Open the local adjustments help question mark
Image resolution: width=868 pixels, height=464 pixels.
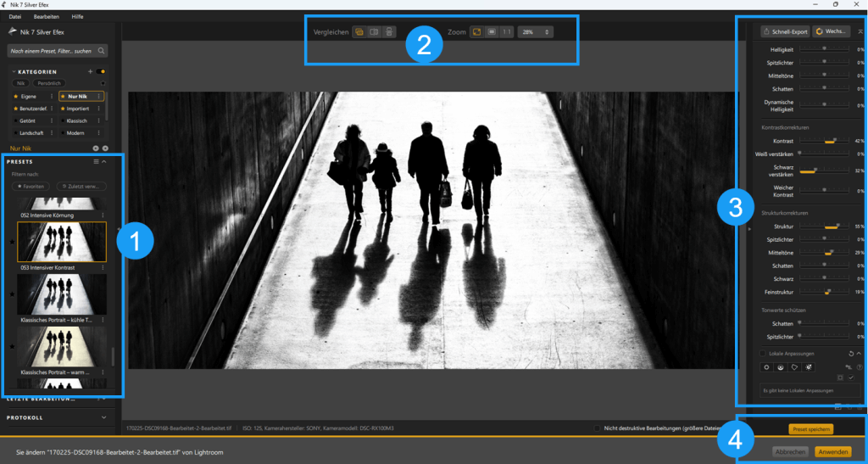860,367
